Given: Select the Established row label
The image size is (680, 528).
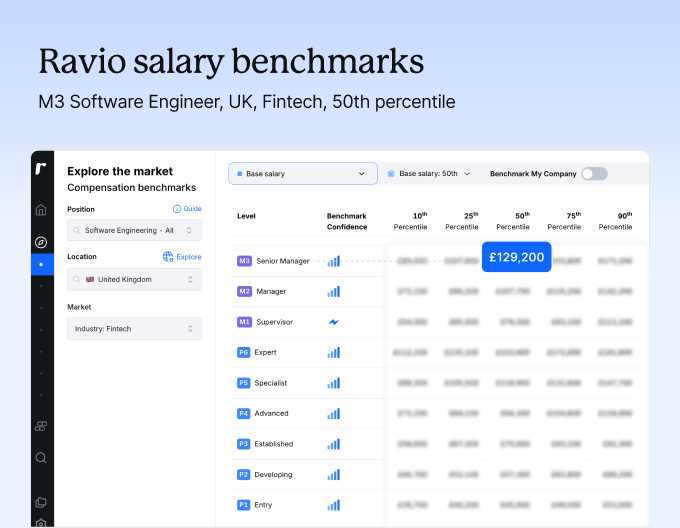Looking at the screenshot, I should click(274, 444).
